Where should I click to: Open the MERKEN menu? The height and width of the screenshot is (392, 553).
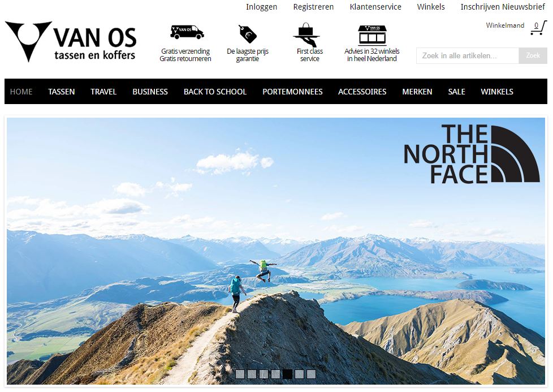tap(417, 92)
